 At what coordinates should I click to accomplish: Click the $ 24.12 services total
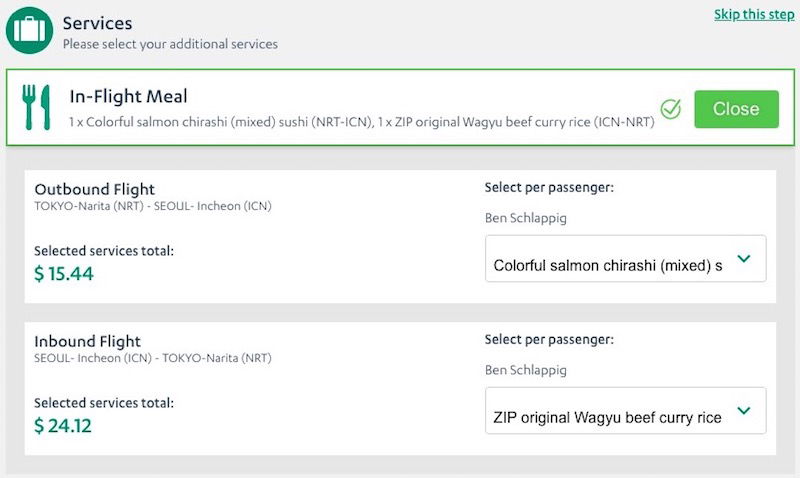(x=63, y=426)
